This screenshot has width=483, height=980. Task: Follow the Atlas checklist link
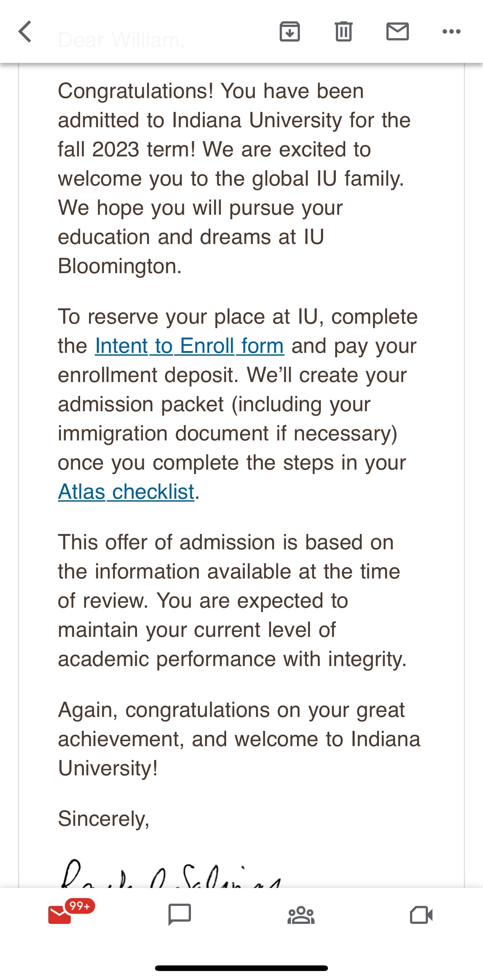(126, 492)
